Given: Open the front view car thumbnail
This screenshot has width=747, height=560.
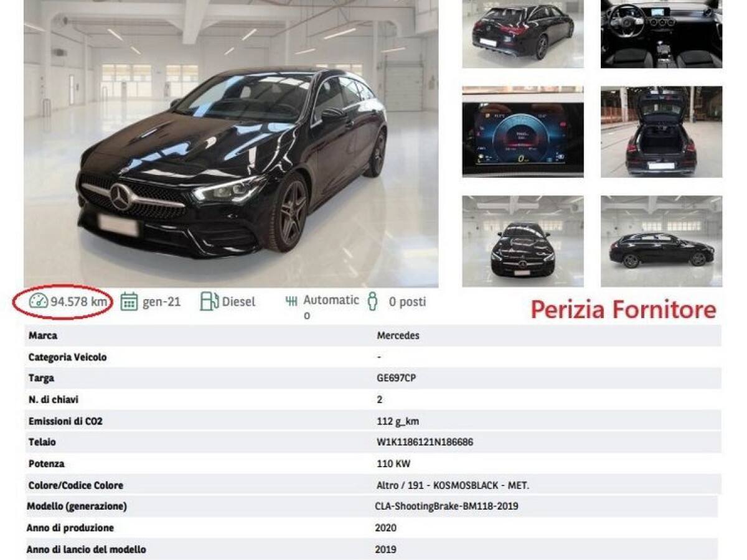Looking at the screenshot, I should pos(523,241).
